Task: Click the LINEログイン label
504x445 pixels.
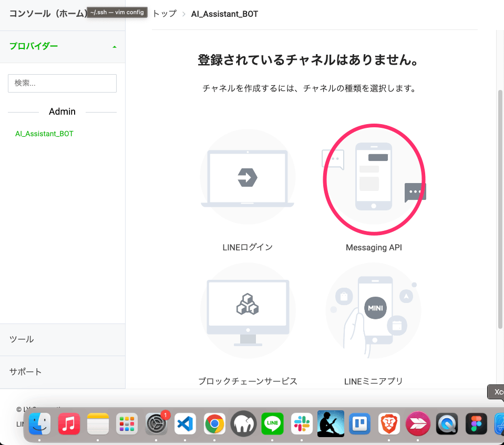Action: (248, 247)
